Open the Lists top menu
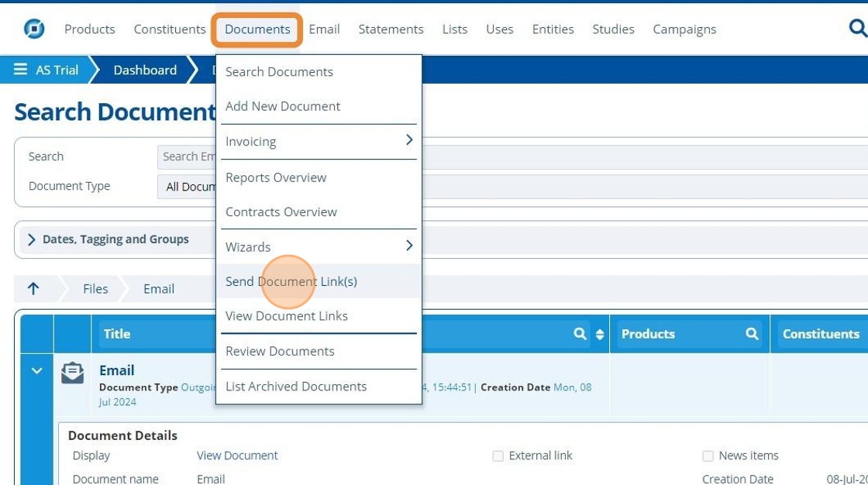 tap(454, 29)
